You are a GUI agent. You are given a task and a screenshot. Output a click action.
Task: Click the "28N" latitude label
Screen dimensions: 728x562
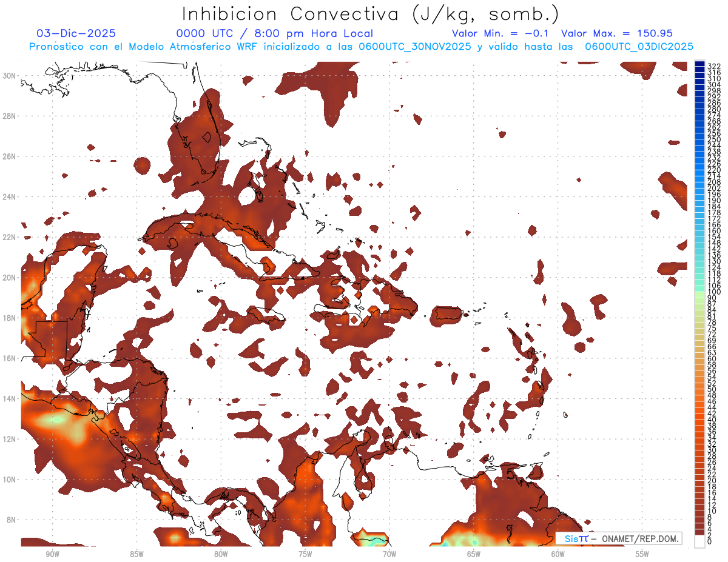pyautogui.click(x=10, y=116)
